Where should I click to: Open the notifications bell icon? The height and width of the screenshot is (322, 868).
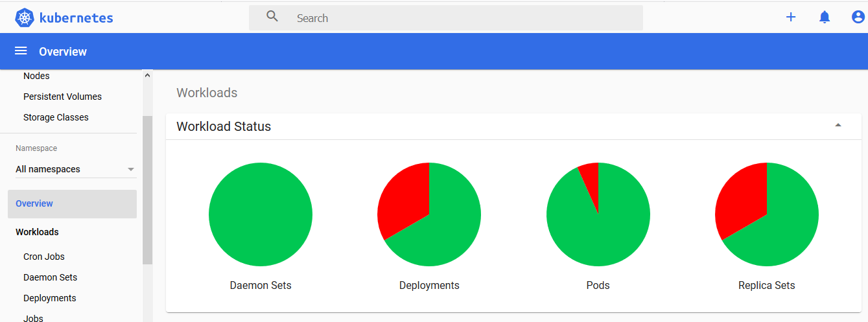pos(825,17)
